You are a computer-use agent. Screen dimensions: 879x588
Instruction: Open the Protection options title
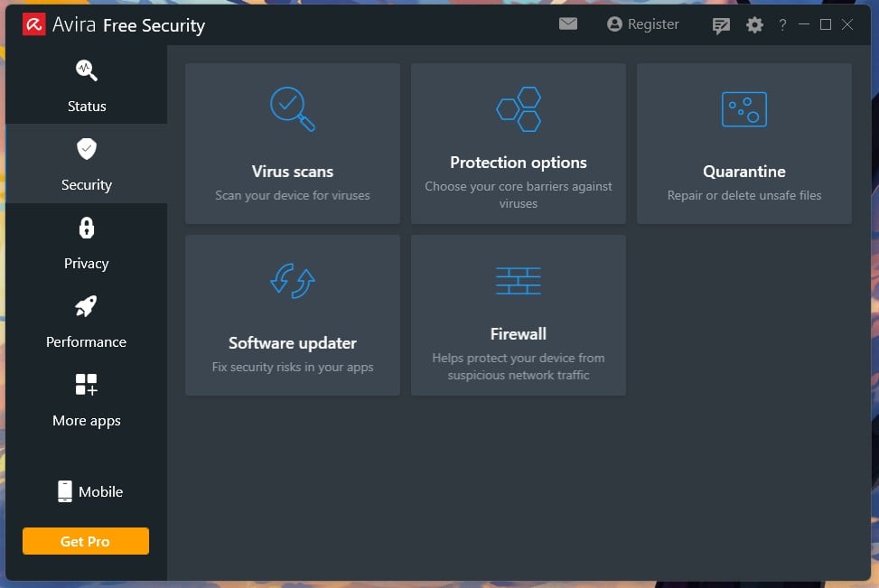coord(519,163)
